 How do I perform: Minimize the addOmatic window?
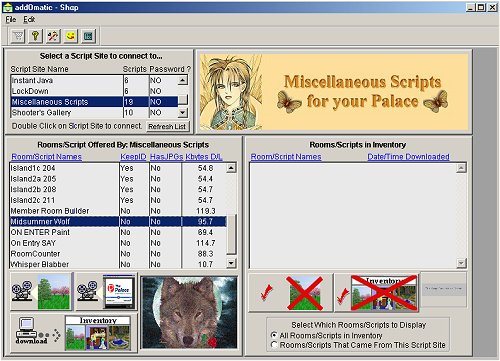pyautogui.click(x=470, y=7)
